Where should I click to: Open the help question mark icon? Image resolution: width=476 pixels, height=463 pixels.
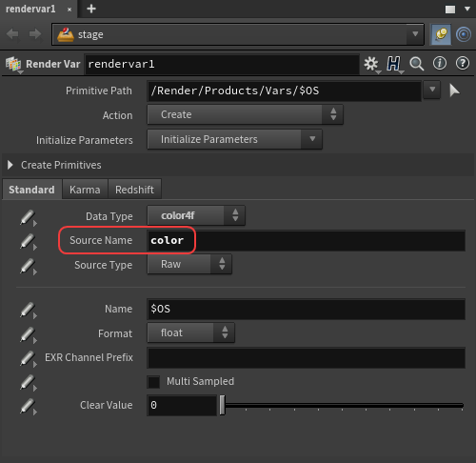click(463, 63)
